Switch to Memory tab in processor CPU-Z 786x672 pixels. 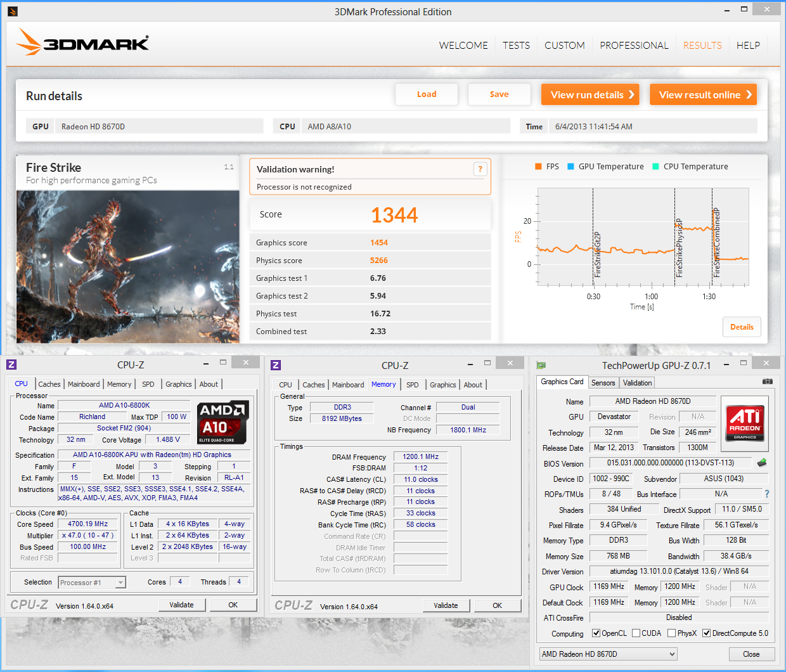tap(119, 384)
